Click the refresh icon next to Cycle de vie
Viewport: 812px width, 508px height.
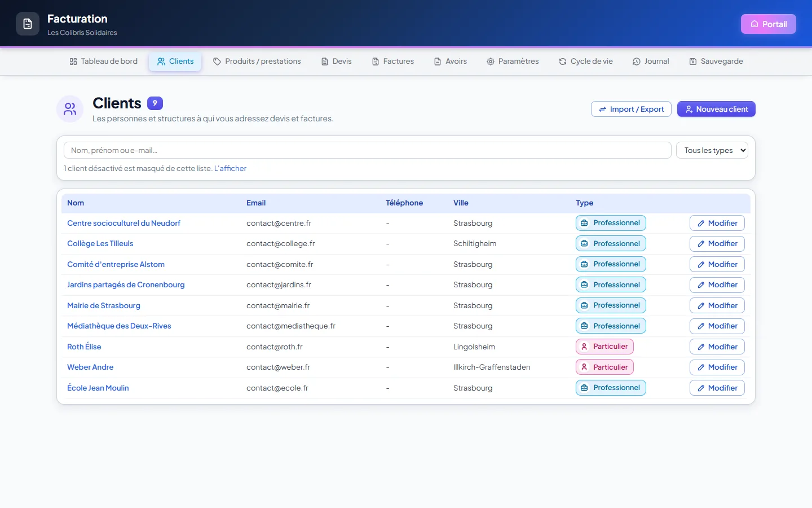563,62
